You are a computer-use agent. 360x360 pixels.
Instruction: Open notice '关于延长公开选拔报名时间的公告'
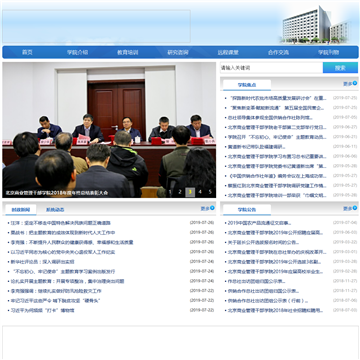click(263, 242)
